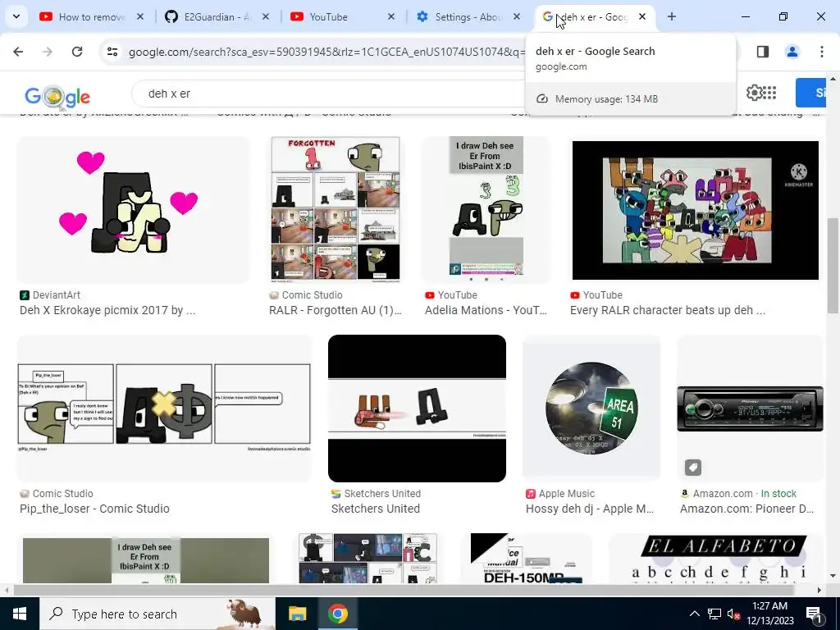This screenshot has width=840, height=630.
Task: Switch to the Settings - About tab
Action: 468,17
